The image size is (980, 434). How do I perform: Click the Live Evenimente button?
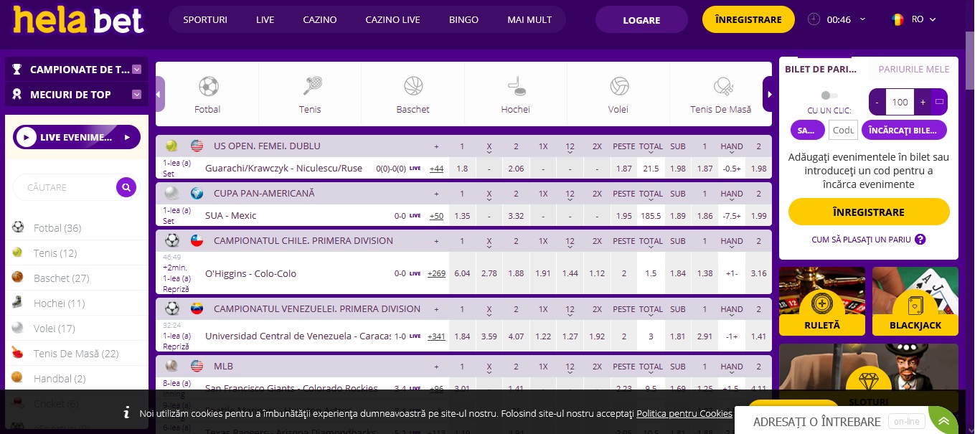click(77, 137)
